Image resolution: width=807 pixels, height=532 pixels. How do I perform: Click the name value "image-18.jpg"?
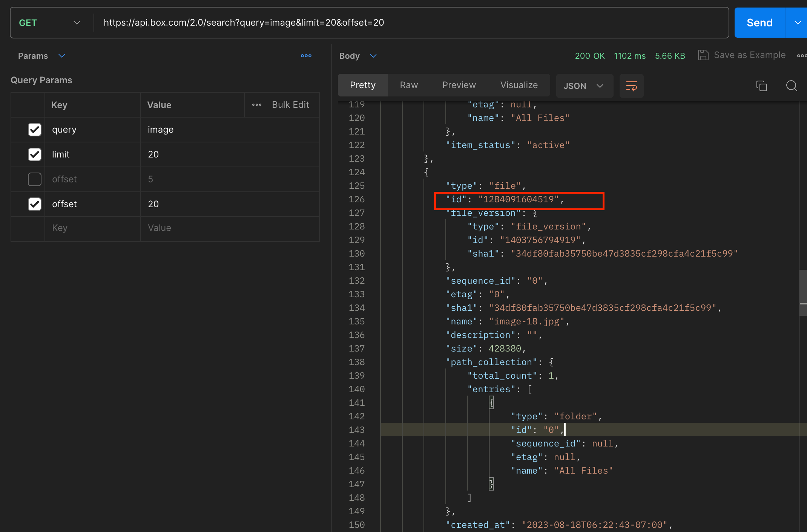[527, 321]
